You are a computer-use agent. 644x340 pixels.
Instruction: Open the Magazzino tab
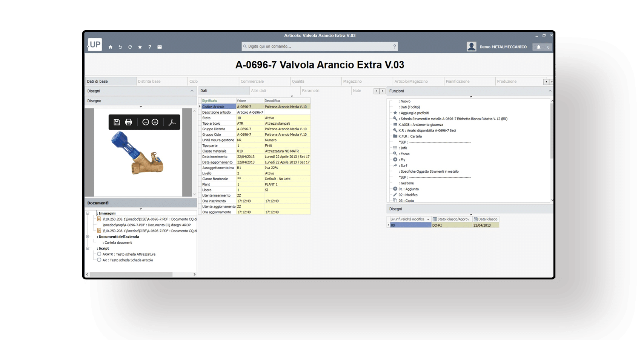[x=352, y=82]
